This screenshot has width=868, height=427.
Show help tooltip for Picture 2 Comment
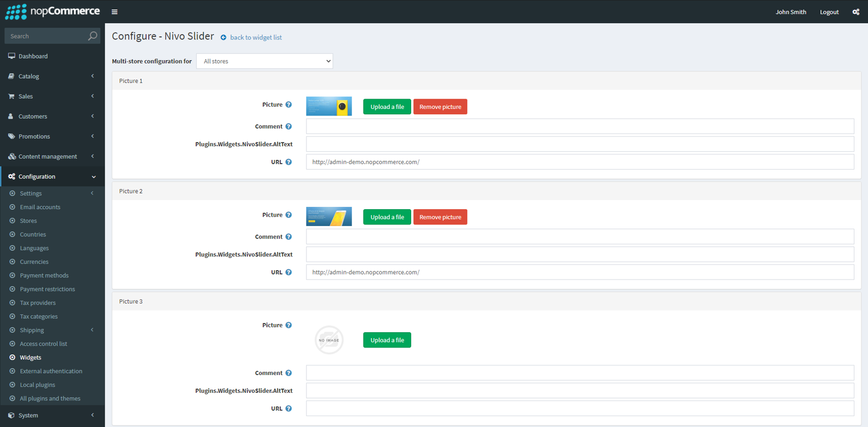pyautogui.click(x=289, y=237)
